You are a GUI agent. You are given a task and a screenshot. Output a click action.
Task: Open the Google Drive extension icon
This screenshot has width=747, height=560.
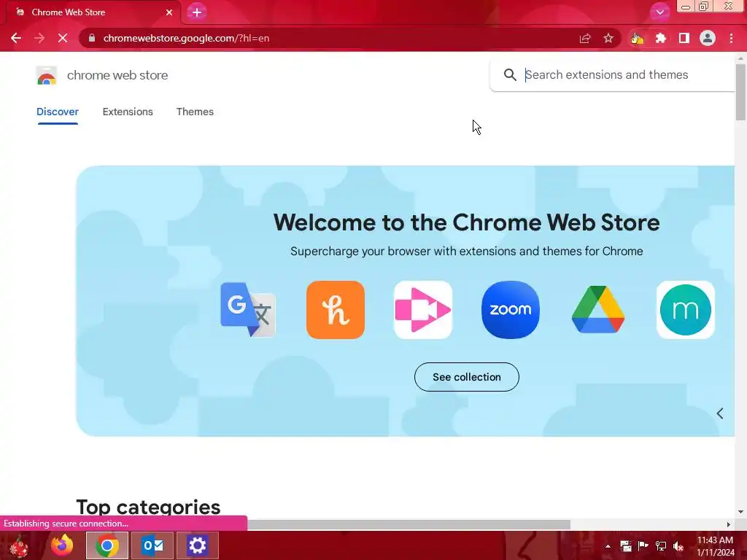click(x=598, y=309)
